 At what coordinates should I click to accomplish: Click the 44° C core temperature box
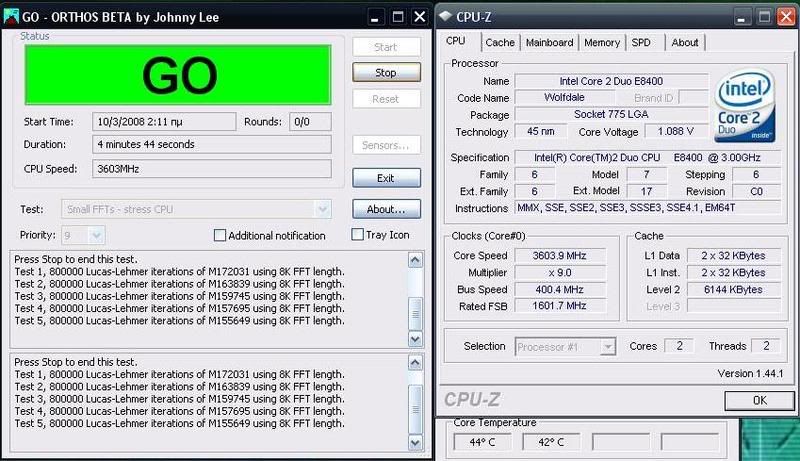click(x=482, y=442)
